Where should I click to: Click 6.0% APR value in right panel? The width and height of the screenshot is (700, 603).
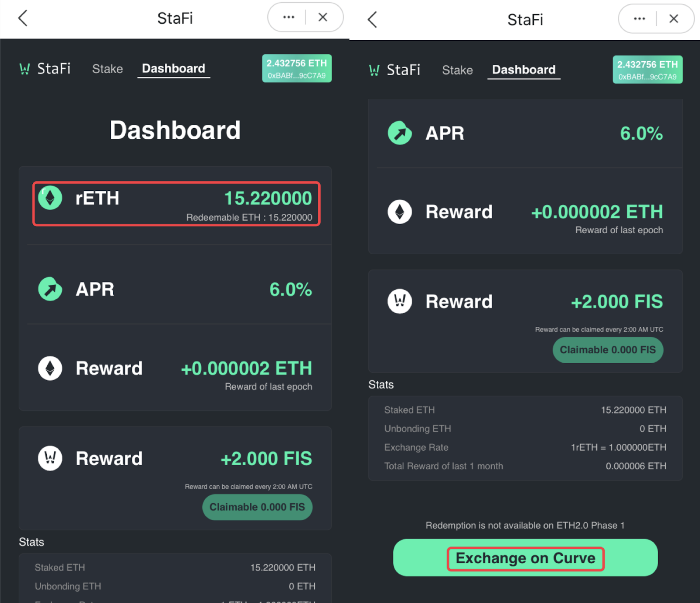click(641, 133)
